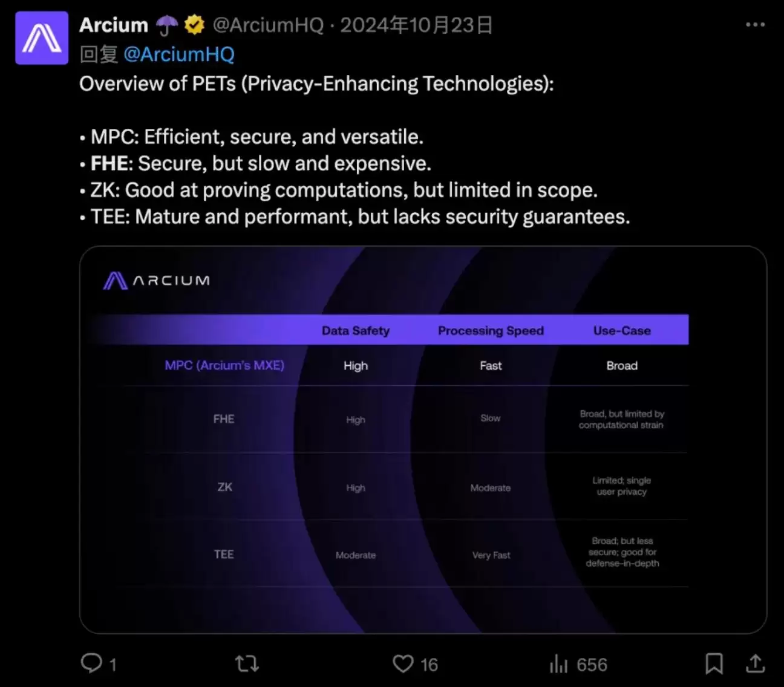The width and height of the screenshot is (784, 687).
Task: Open the Arcium profile avatar
Action: tap(42, 38)
